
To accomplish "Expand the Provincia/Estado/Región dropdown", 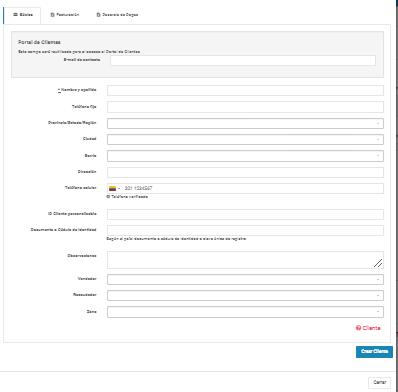I will click(x=245, y=123).
